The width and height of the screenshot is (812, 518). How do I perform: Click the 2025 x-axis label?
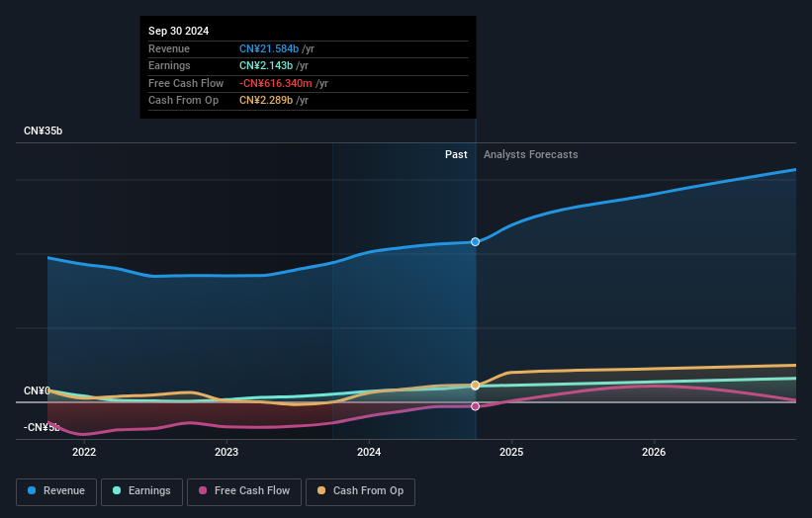coord(511,452)
